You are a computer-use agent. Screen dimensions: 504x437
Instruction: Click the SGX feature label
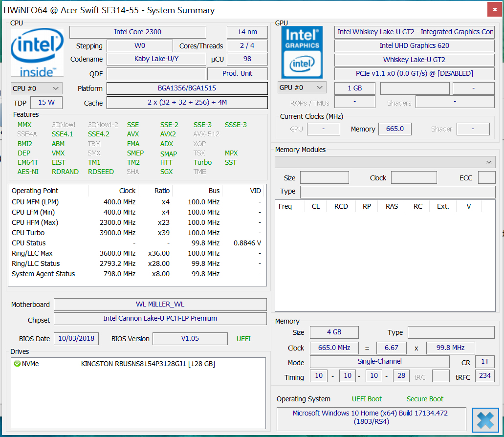[167, 172]
